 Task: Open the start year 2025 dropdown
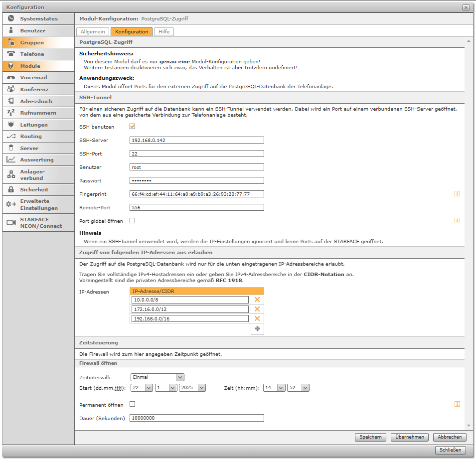(192, 388)
